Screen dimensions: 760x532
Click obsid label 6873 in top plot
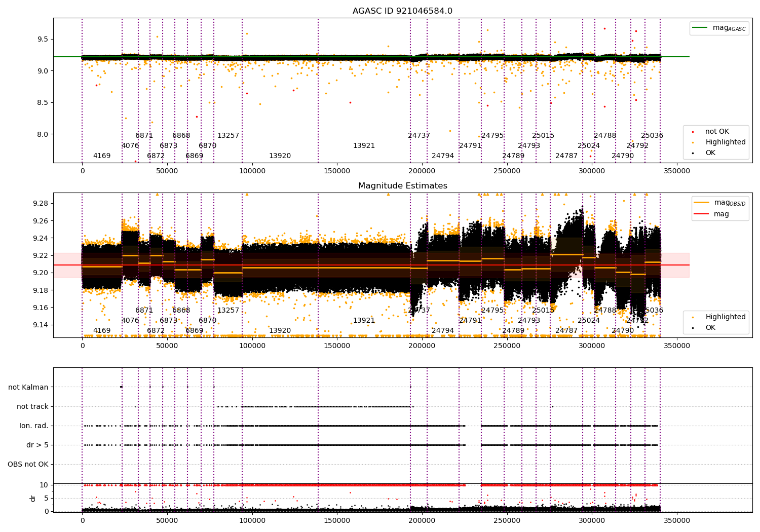click(169, 146)
